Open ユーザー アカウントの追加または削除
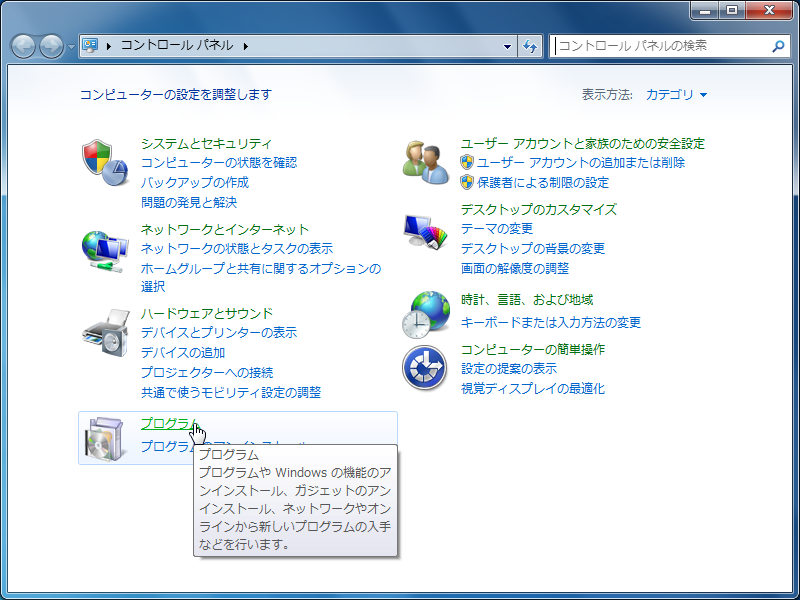Screen dimensions: 800x600 (581, 163)
